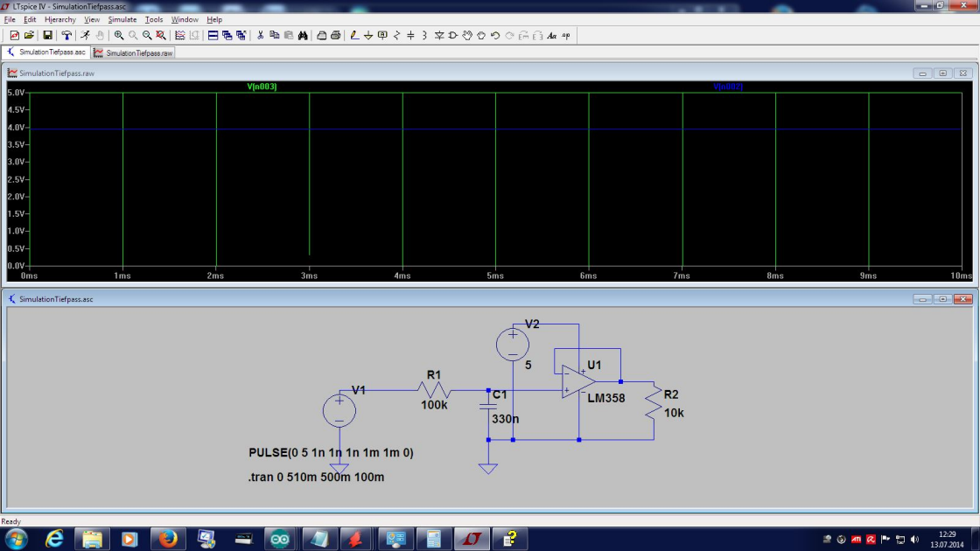Click the volume speaker tray icon

point(915,539)
